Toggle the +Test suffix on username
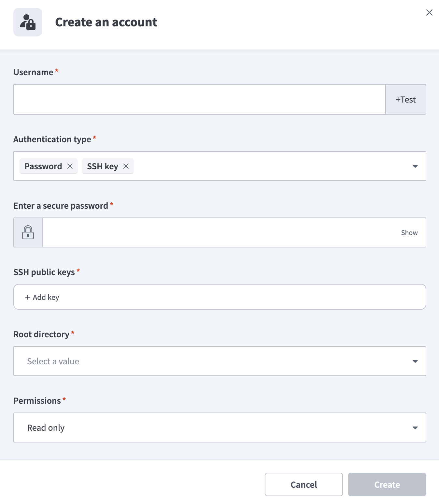The width and height of the screenshot is (439, 504). click(406, 99)
